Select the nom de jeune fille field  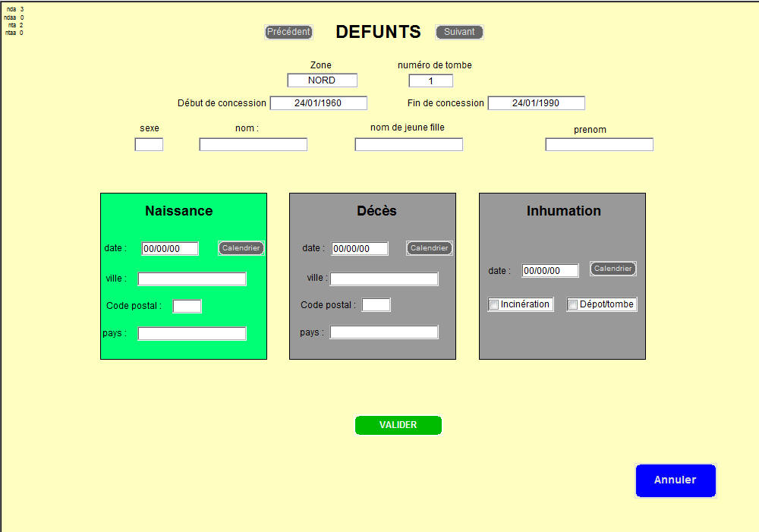point(408,144)
